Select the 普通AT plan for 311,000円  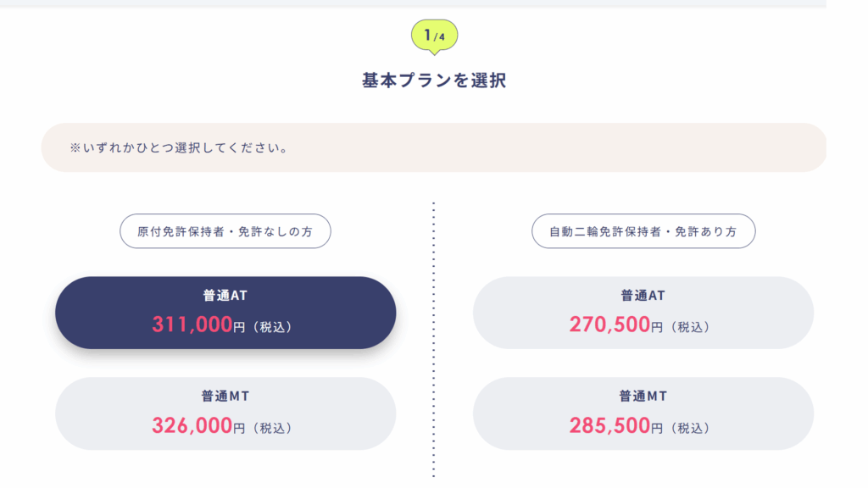point(225,313)
